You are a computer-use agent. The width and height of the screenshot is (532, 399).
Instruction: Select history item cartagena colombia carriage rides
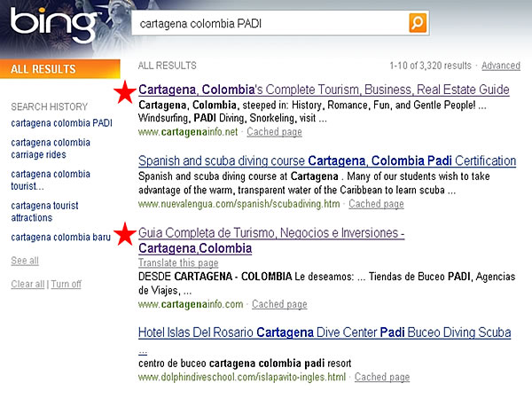[x=51, y=148]
